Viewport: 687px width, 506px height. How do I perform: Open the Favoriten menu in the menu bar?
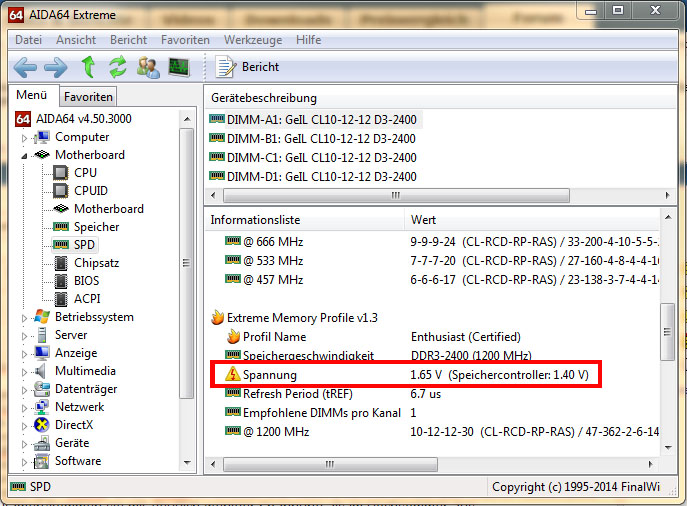pos(185,40)
